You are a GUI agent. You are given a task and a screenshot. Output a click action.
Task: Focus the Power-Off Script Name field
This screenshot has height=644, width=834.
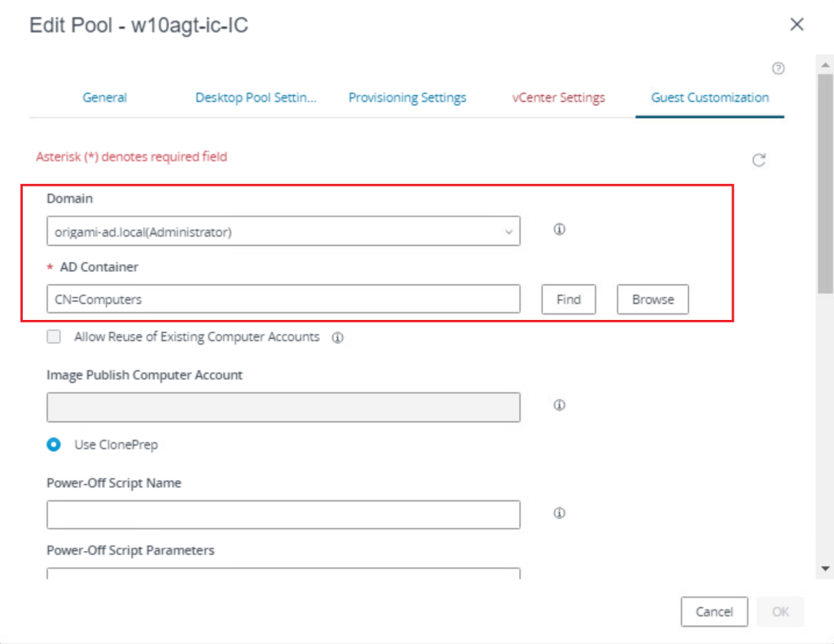(x=283, y=515)
